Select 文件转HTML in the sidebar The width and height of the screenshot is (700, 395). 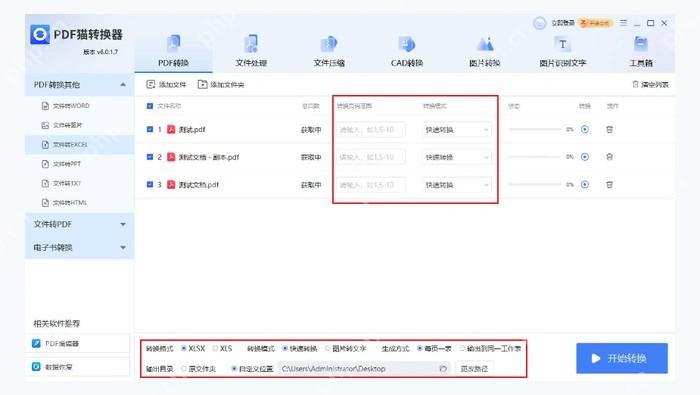(79, 203)
